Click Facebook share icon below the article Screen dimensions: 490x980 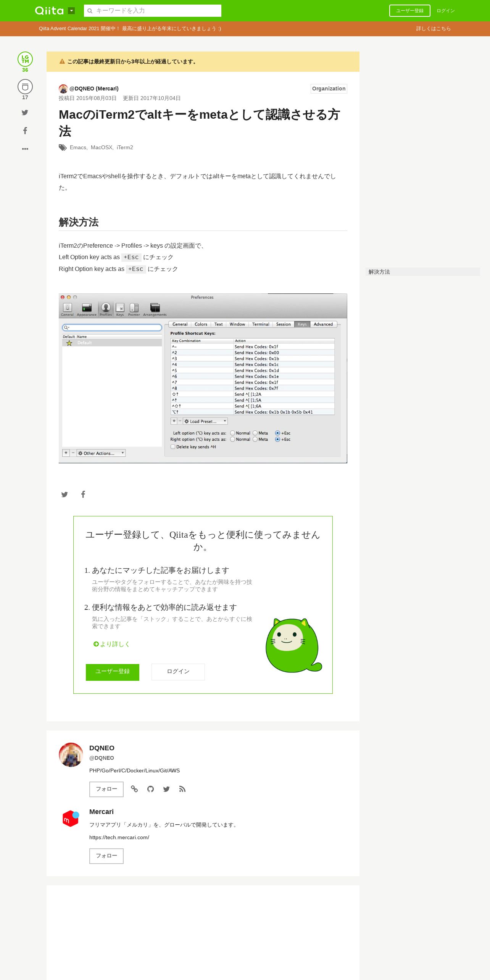(x=83, y=494)
